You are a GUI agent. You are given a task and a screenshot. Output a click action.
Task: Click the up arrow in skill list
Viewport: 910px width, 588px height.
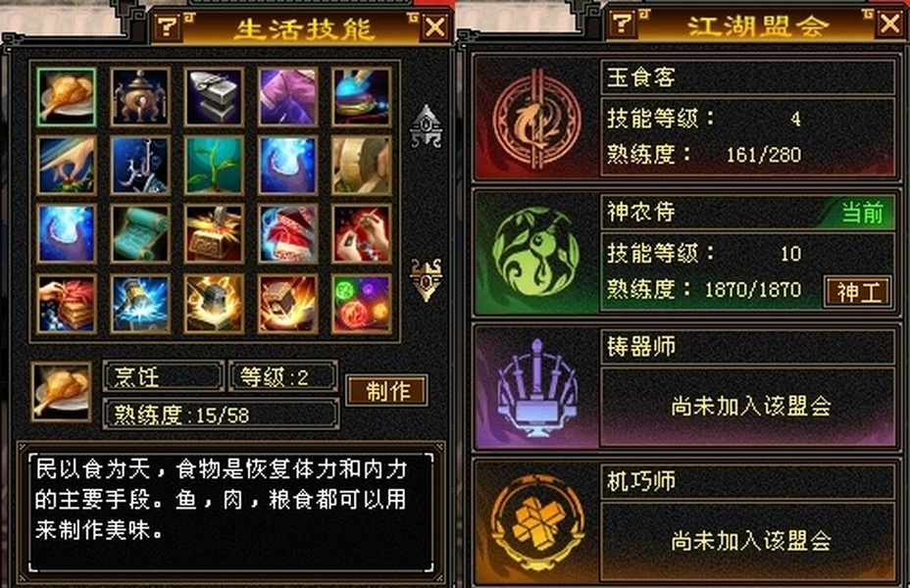pyautogui.click(x=426, y=126)
